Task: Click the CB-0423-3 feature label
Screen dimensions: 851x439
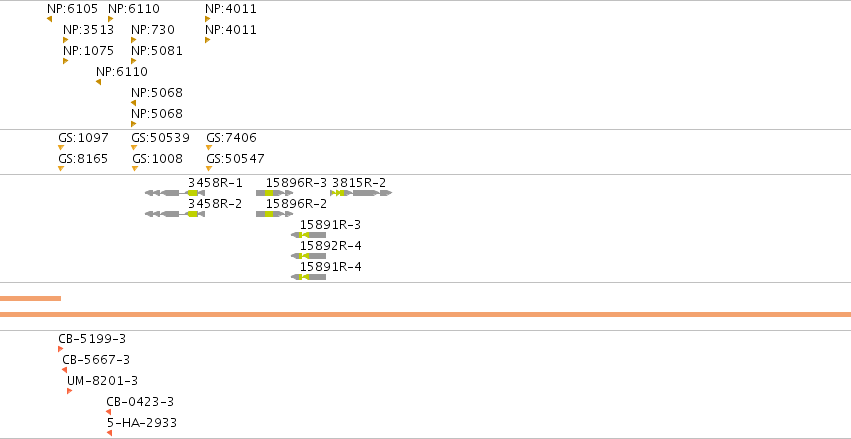Action: point(140,402)
